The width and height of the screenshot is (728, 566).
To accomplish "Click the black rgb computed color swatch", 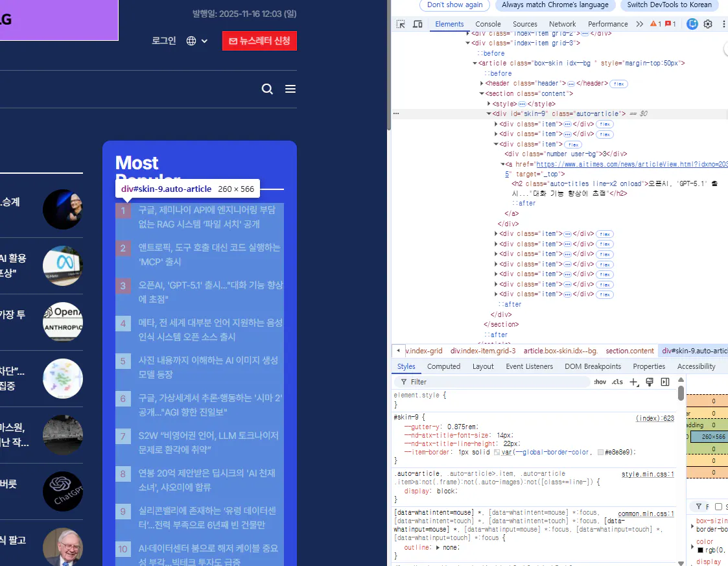I will click(700, 550).
